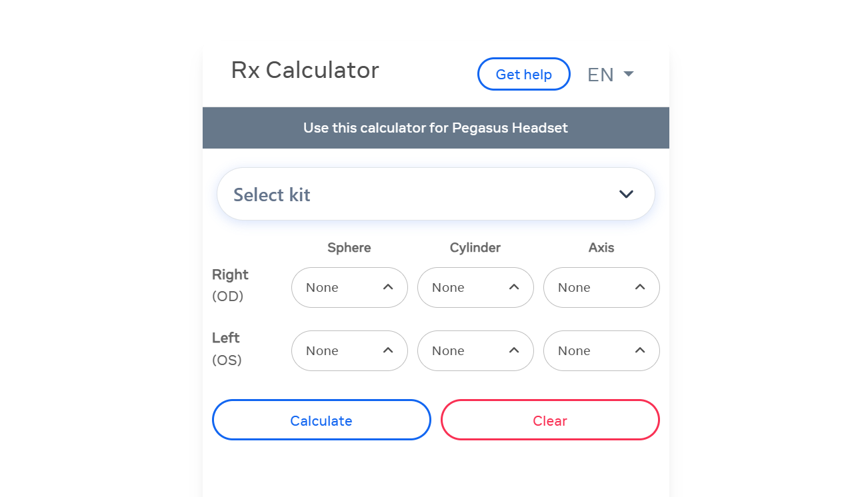Image resolution: width=868 pixels, height=497 pixels.
Task: Click the red Clear button
Action: pos(550,420)
